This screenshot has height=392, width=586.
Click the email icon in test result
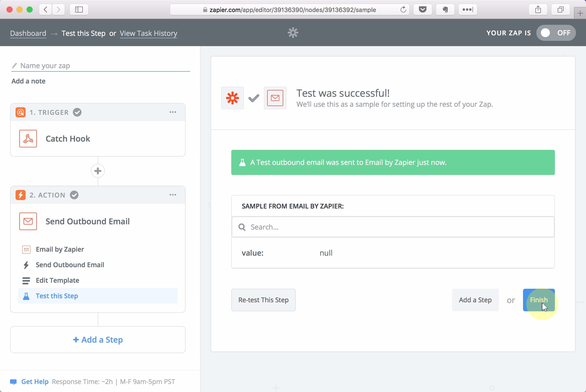[x=275, y=98]
